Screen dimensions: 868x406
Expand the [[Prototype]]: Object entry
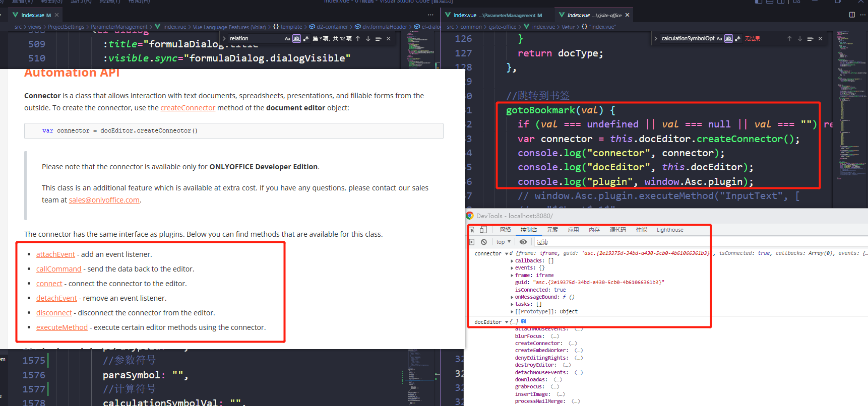coord(512,312)
